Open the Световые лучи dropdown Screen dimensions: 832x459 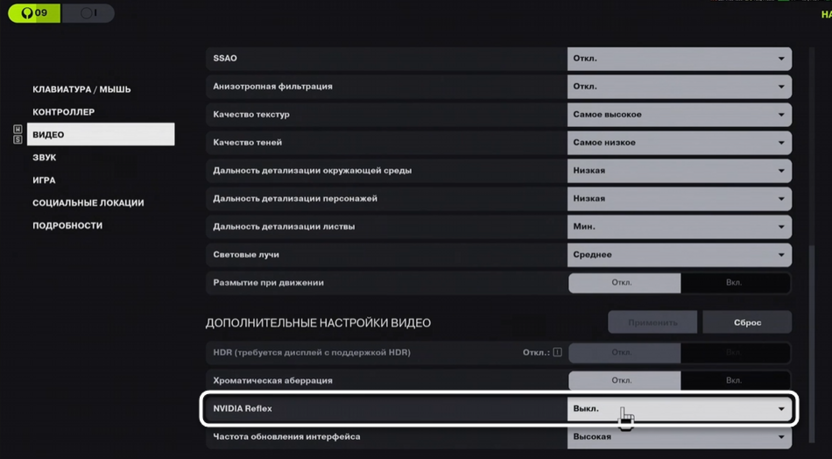click(679, 255)
